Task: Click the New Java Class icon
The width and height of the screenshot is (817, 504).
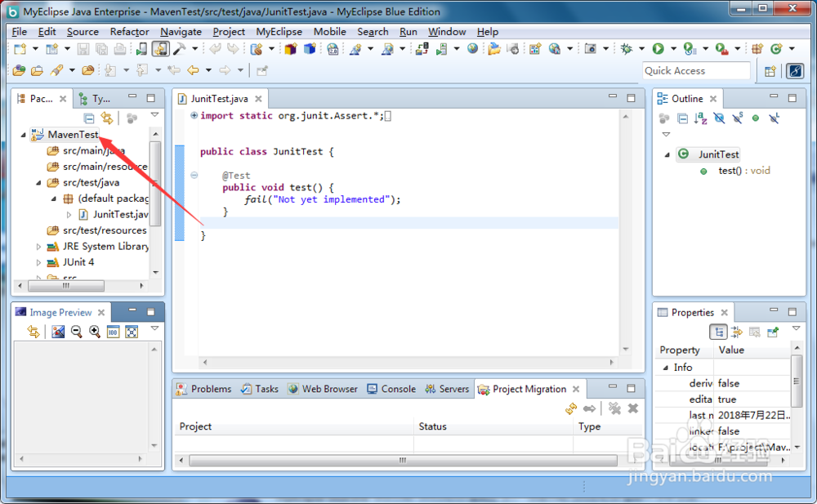Action: [x=776, y=49]
